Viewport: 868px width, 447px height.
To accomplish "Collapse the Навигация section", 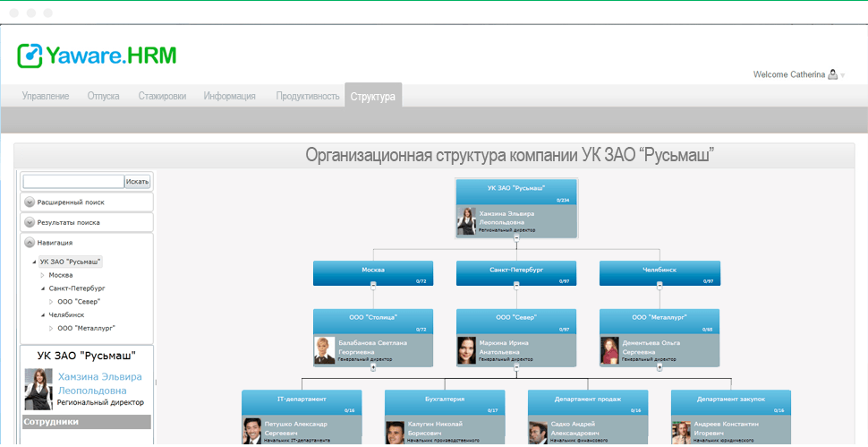I will click(x=30, y=243).
